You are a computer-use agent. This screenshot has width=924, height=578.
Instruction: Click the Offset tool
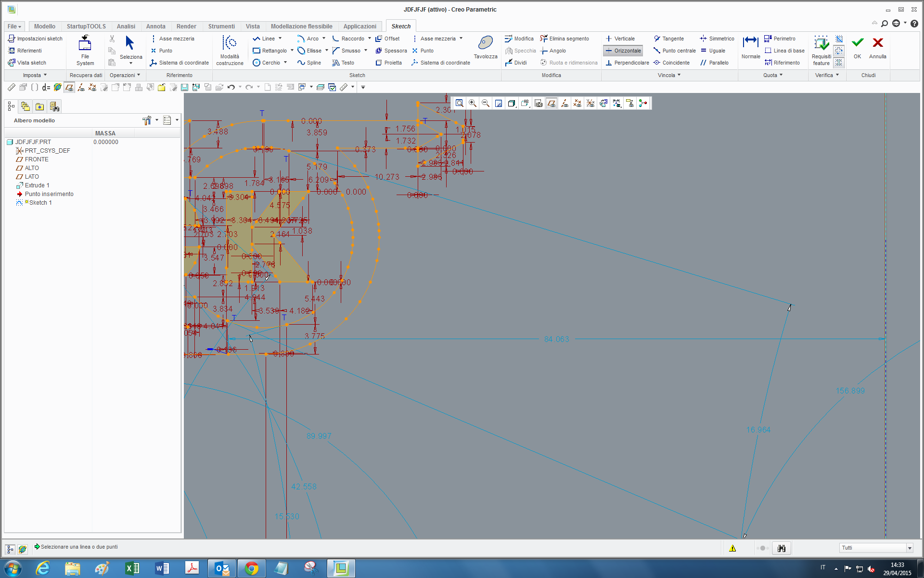pyautogui.click(x=387, y=39)
